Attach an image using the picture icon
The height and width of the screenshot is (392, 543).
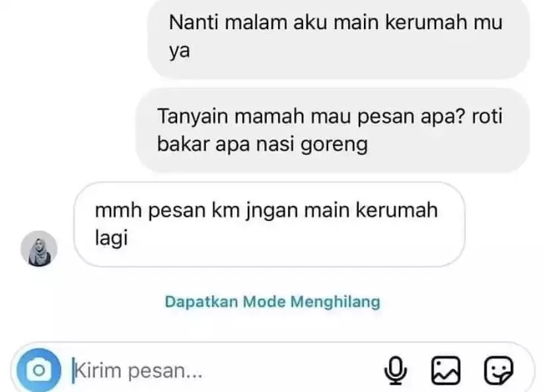click(446, 370)
